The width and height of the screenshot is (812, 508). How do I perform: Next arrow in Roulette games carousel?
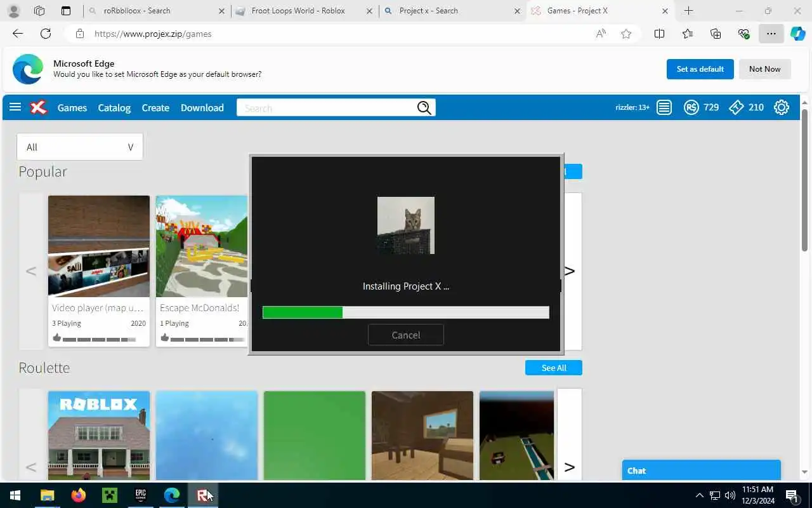tap(570, 467)
